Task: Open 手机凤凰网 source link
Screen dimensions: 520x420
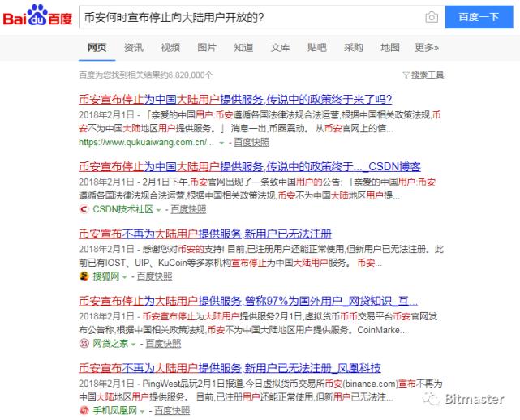Action: point(114,411)
